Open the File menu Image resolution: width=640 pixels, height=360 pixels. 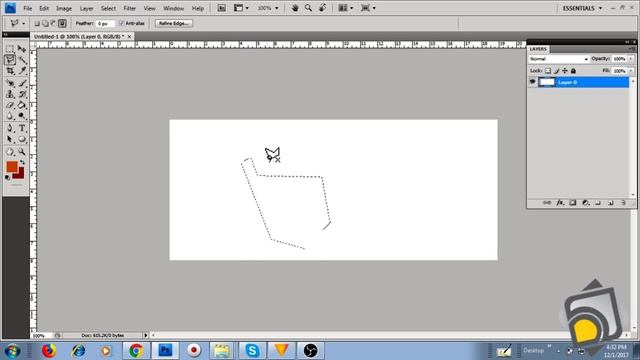pyautogui.click(x=28, y=8)
